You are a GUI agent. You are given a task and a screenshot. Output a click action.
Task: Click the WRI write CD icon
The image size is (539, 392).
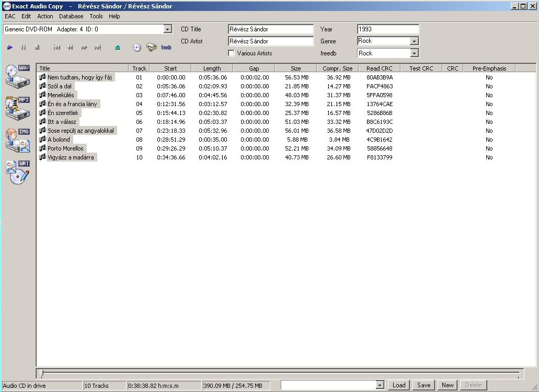click(x=17, y=172)
